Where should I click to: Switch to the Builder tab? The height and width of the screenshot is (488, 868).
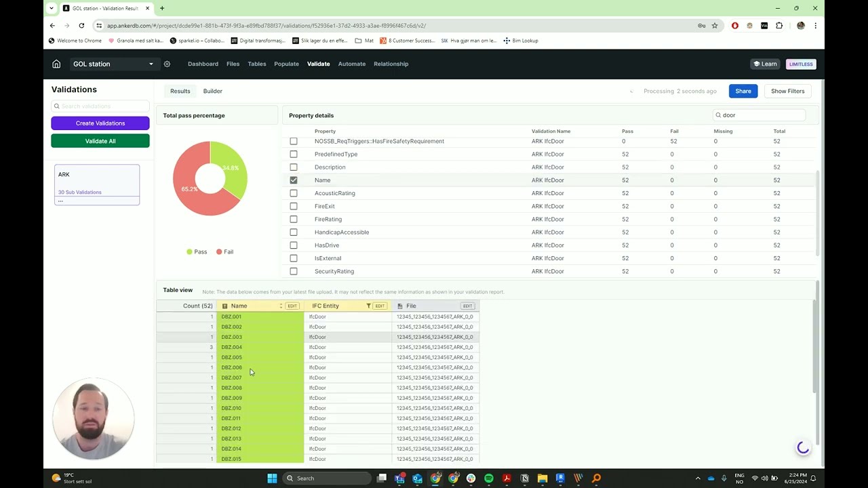213,91
